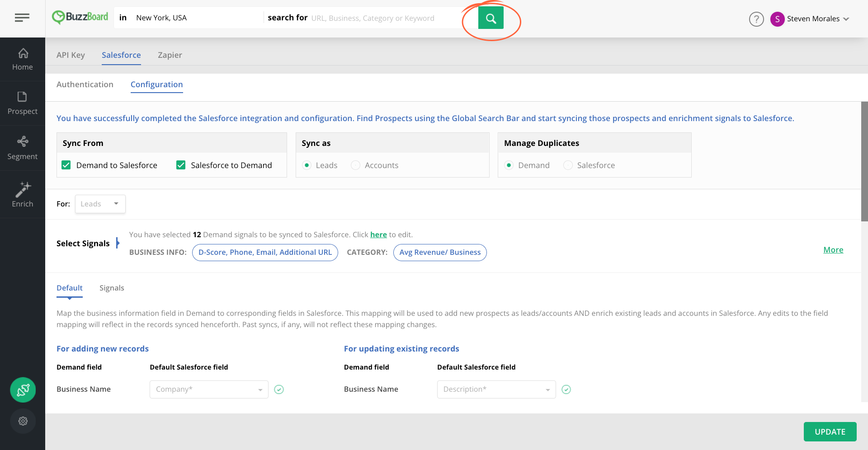Toggle Demand to Salesforce checkbox
This screenshot has width=868, height=450.
point(66,165)
